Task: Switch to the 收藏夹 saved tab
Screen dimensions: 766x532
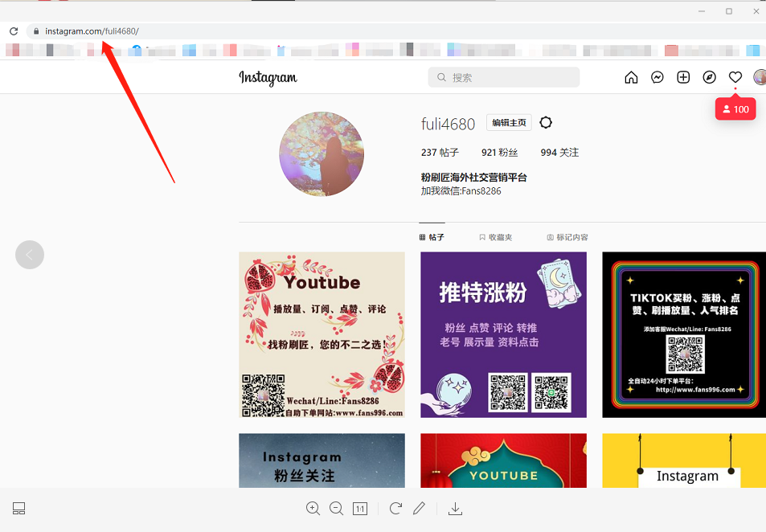Action: click(x=496, y=237)
